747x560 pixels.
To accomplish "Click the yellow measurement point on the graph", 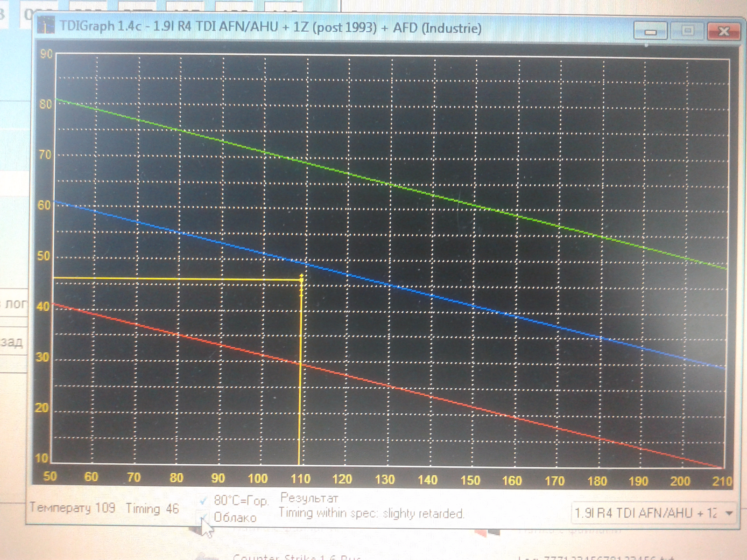I will pos(301,279).
